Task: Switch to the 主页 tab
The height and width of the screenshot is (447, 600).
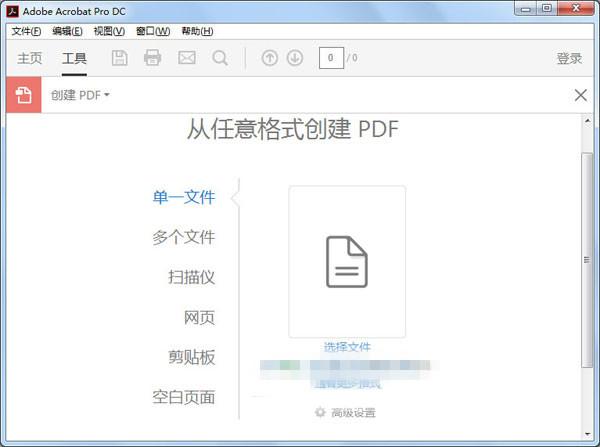Action: 29,58
